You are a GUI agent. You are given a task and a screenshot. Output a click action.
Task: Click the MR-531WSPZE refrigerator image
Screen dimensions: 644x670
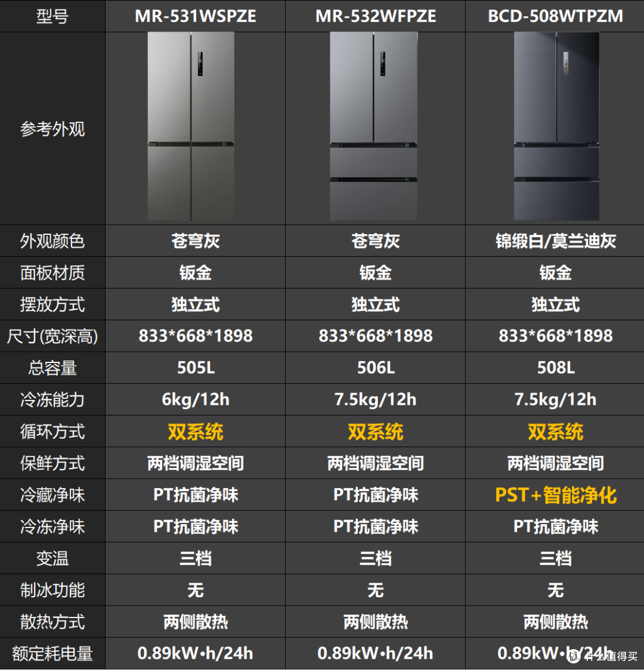pyautogui.click(x=191, y=126)
